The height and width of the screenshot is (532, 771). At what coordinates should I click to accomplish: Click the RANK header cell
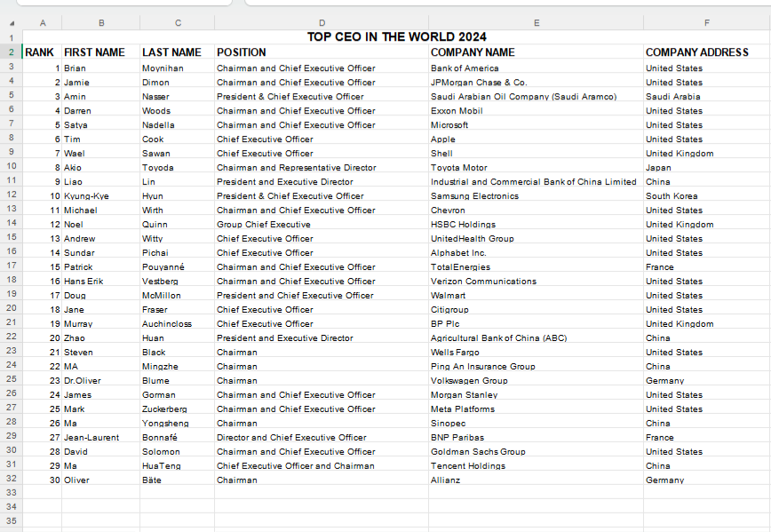(43, 52)
